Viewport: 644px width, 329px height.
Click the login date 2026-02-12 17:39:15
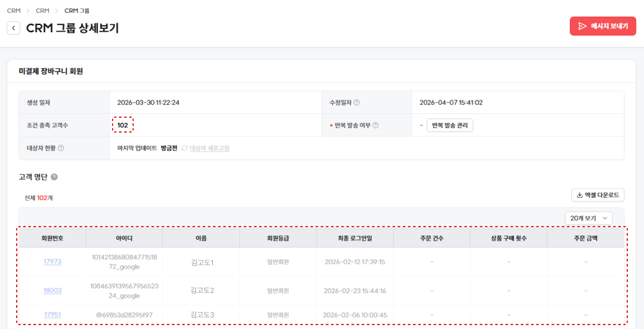355,262
